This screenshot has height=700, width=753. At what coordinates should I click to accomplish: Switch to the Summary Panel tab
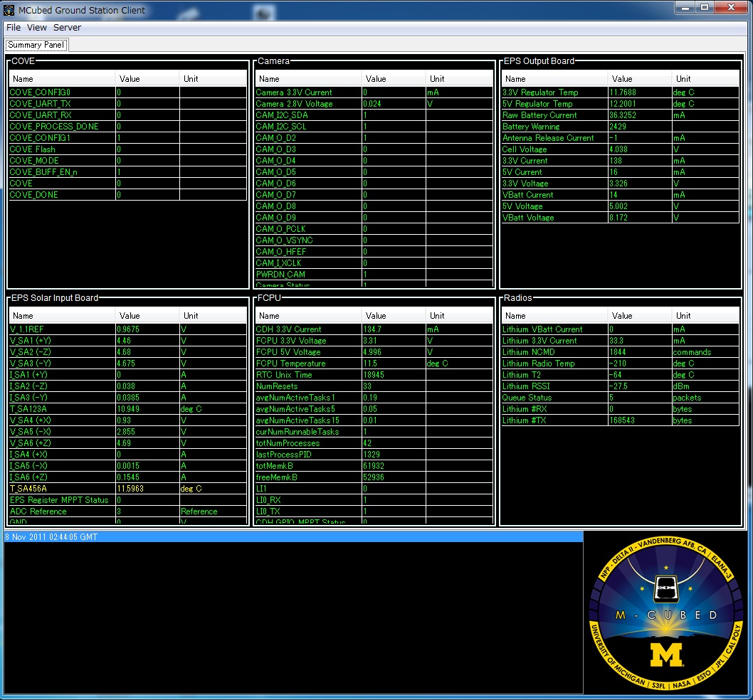click(36, 44)
